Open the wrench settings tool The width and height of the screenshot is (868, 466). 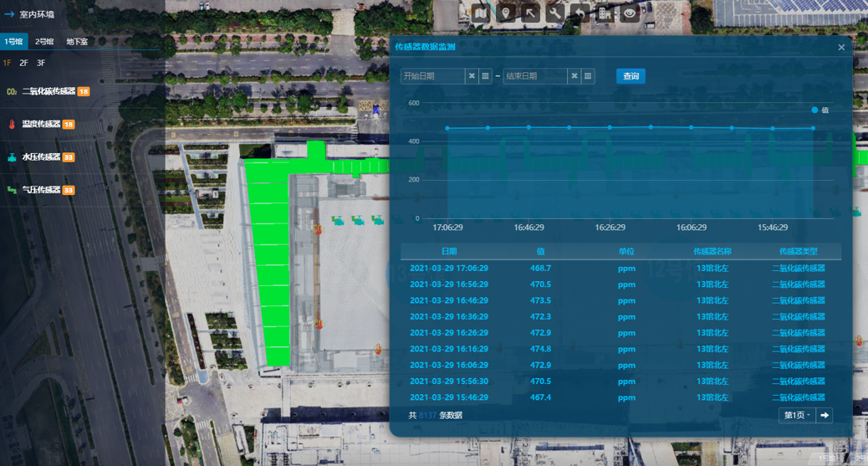[x=555, y=13]
